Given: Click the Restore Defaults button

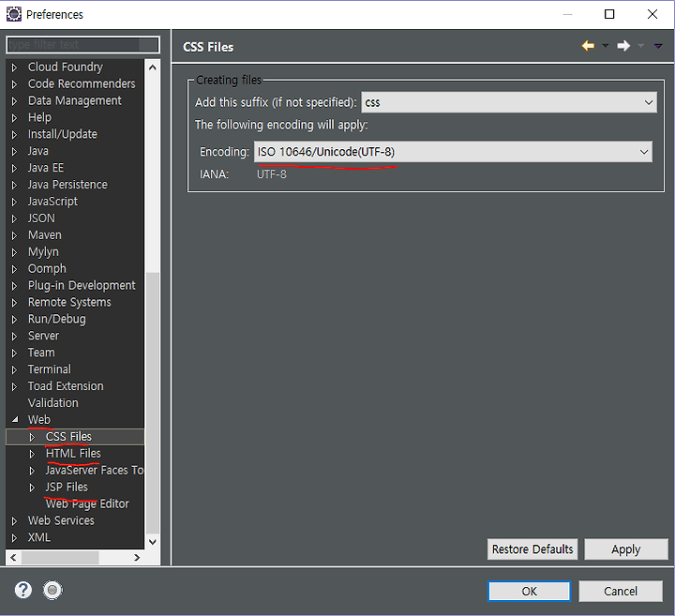Looking at the screenshot, I should [532, 549].
